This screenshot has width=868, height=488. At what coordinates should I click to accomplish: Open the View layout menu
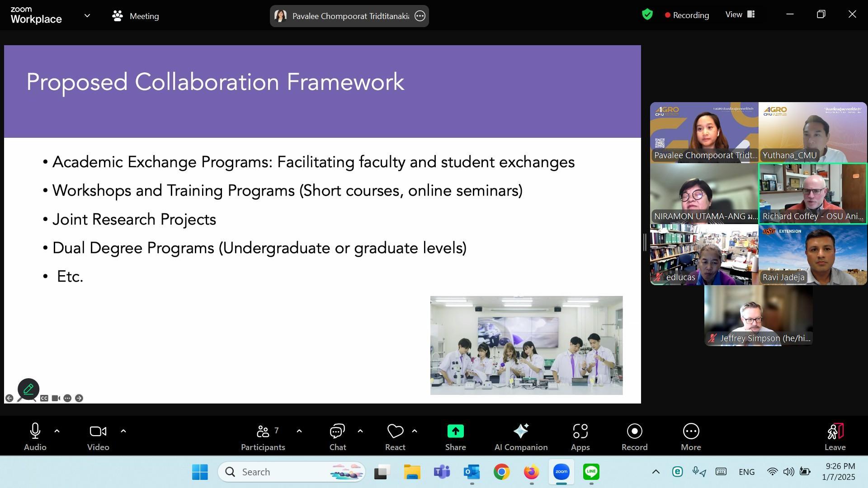740,14
